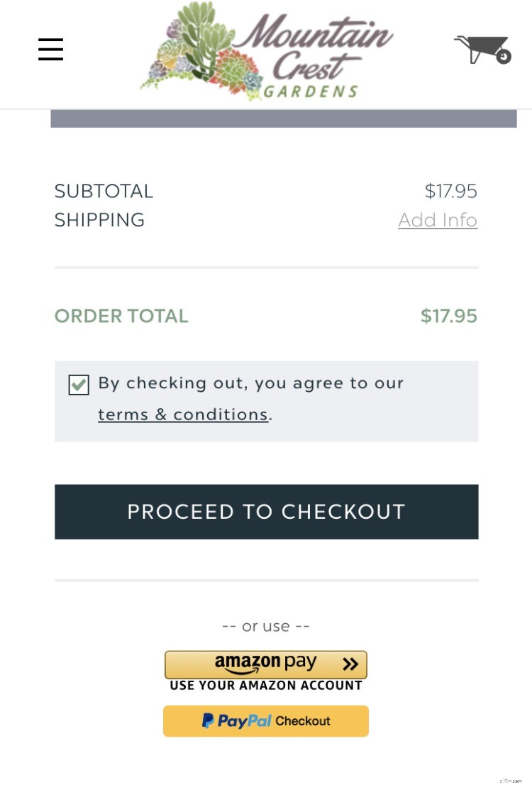This screenshot has height=785, width=532.
Task: Start PayPal Checkout
Action: point(266,720)
